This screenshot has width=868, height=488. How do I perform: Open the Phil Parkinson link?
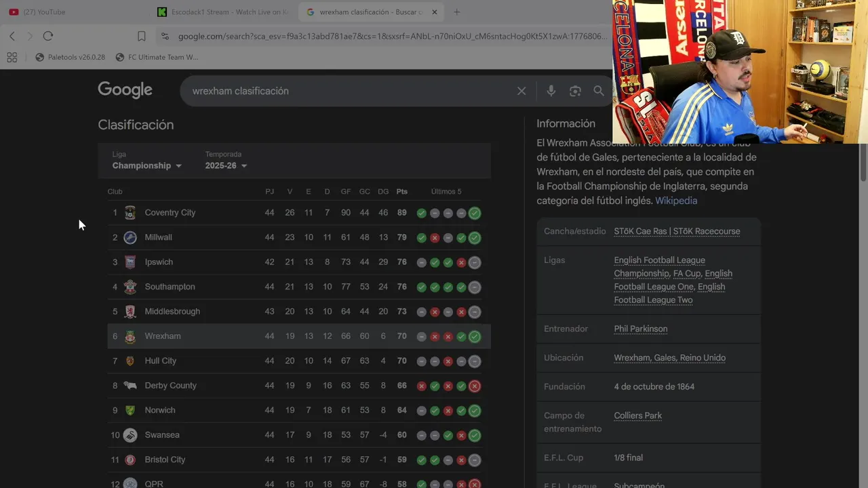[x=641, y=329]
